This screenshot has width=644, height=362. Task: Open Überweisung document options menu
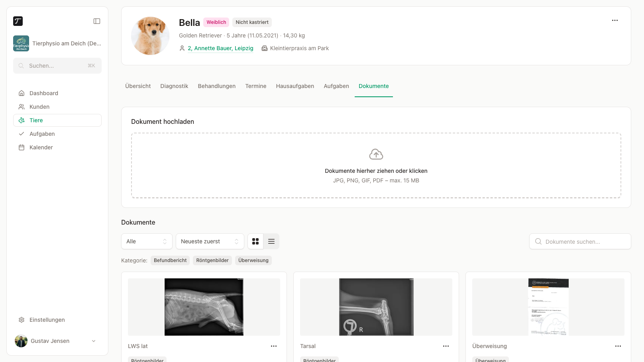click(x=618, y=346)
